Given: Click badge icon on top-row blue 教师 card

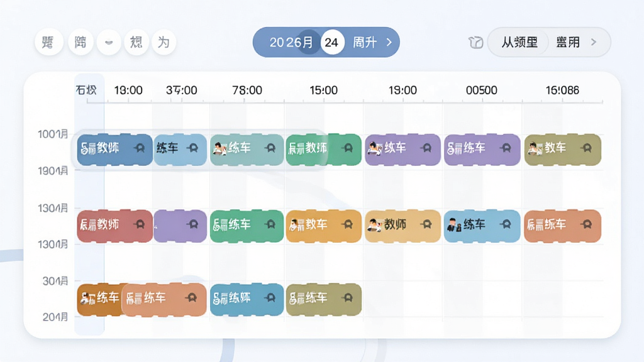Looking at the screenshot, I should click(x=140, y=148).
